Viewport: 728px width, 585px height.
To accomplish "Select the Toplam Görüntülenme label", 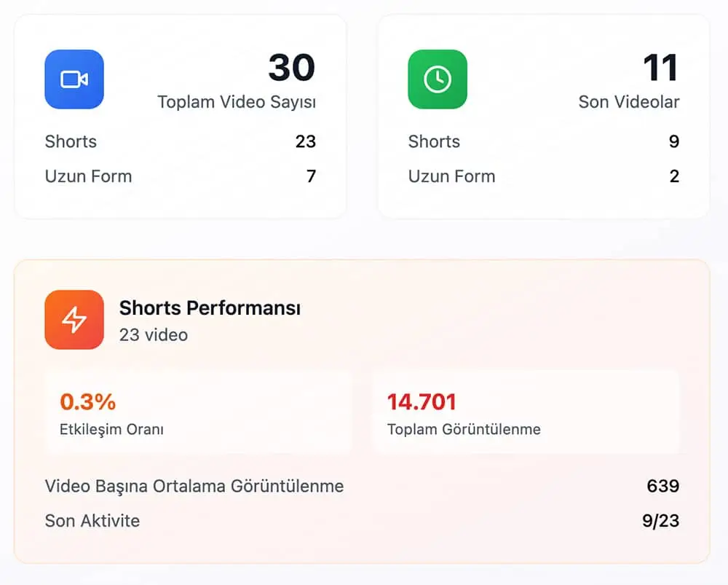I will (x=464, y=429).
